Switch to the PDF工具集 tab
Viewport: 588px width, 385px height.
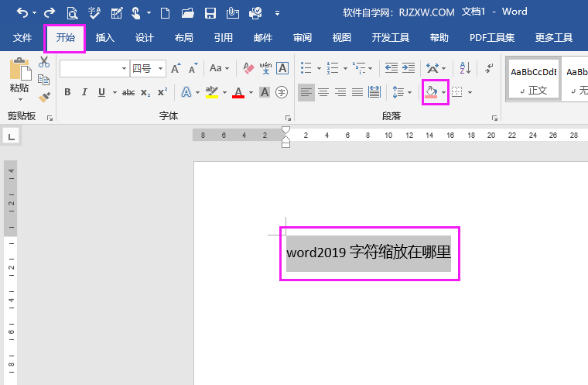click(492, 37)
